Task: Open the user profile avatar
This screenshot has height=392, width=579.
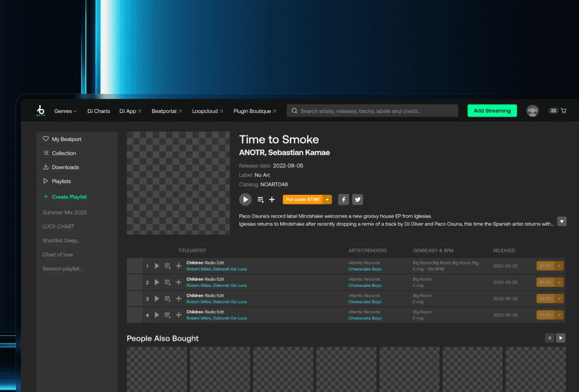Action: pyautogui.click(x=532, y=111)
